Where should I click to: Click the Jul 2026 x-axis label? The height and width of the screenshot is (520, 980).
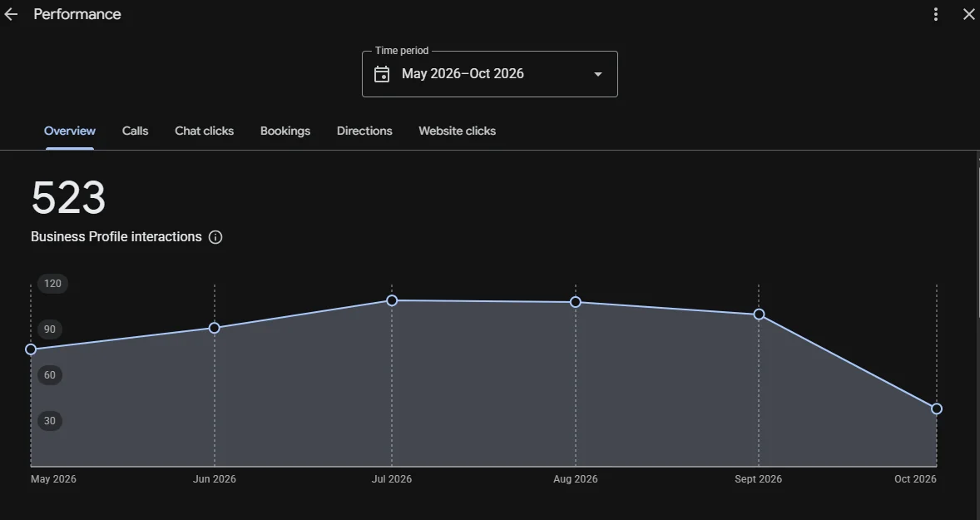(x=392, y=478)
